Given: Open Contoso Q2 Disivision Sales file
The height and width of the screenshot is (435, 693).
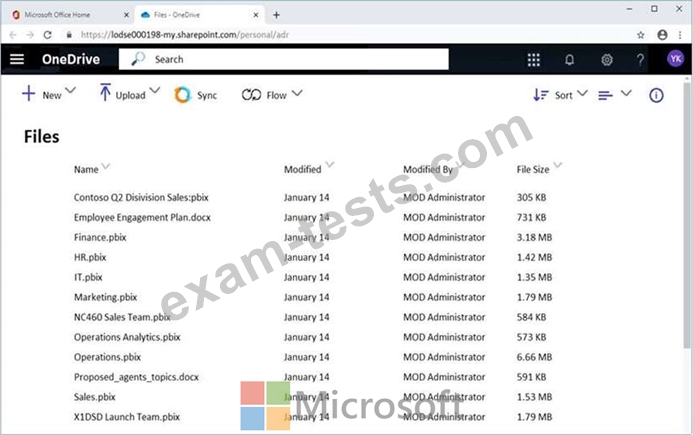Looking at the screenshot, I should (141, 198).
